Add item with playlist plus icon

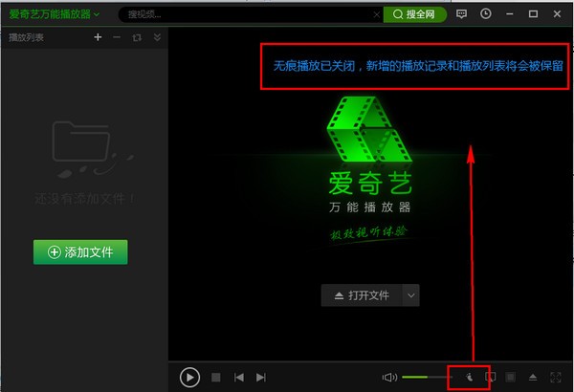98,37
